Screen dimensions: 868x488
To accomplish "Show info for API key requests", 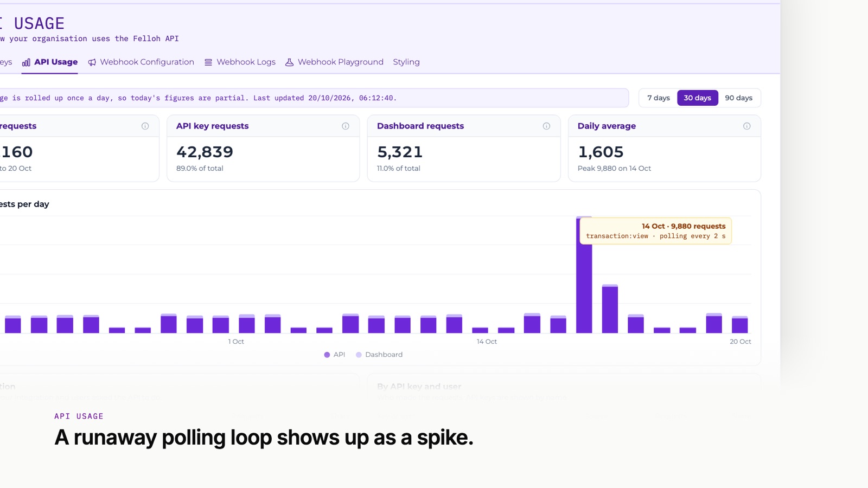I will point(346,126).
